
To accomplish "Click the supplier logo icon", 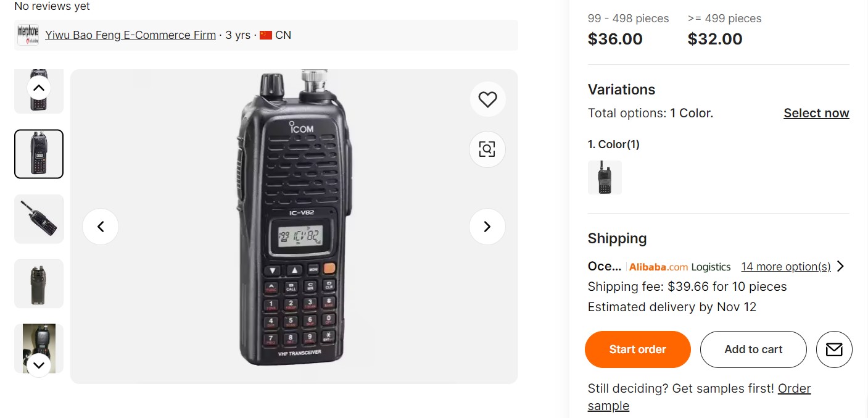I will click(x=28, y=35).
